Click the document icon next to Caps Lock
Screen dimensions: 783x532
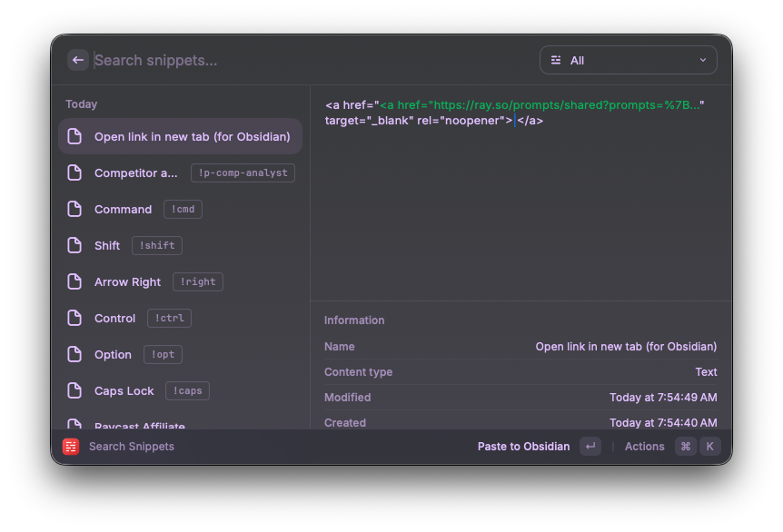pos(75,390)
